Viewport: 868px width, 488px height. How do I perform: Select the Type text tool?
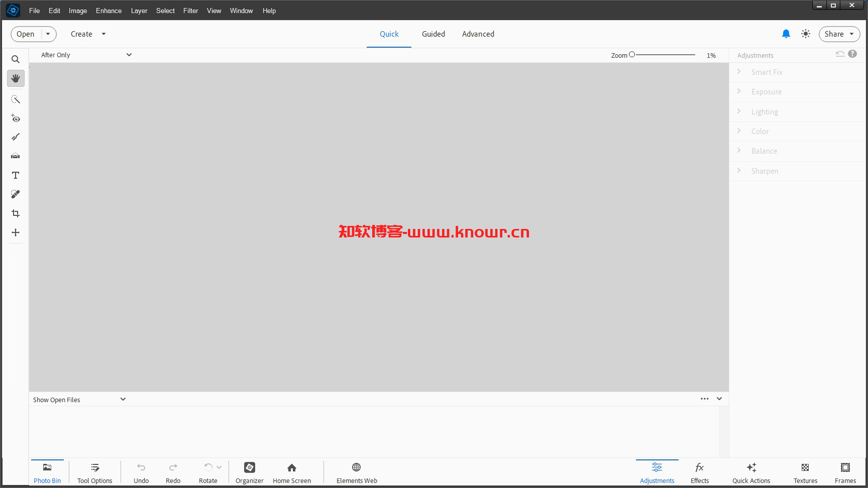[x=16, y=175]
